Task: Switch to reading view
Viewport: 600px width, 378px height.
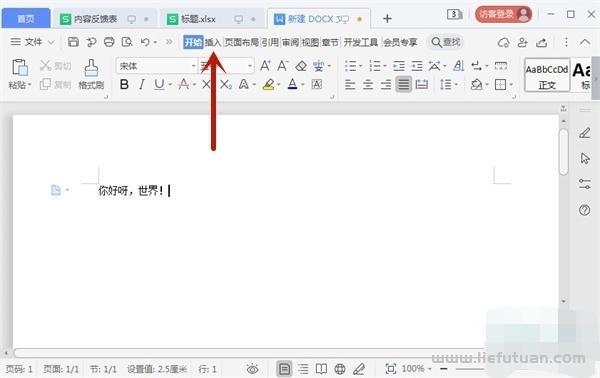Action: pyautogui.click(x=321, y=369)
